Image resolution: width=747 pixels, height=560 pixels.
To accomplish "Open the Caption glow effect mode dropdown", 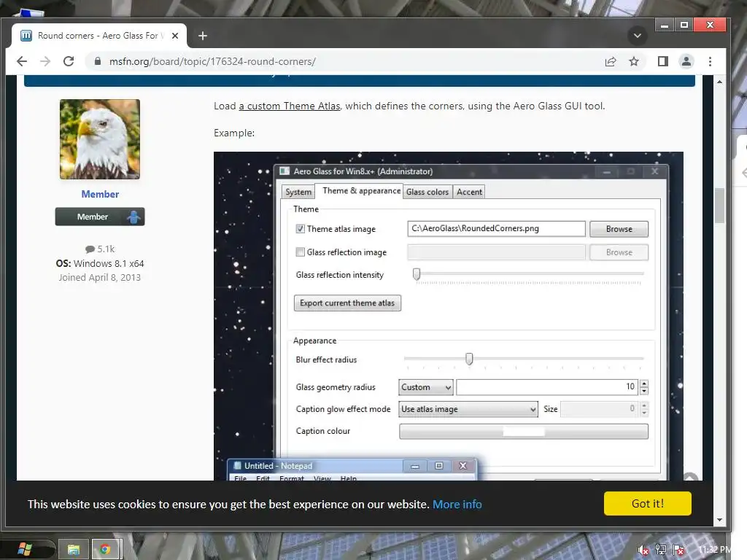I will tap(468, 409).
